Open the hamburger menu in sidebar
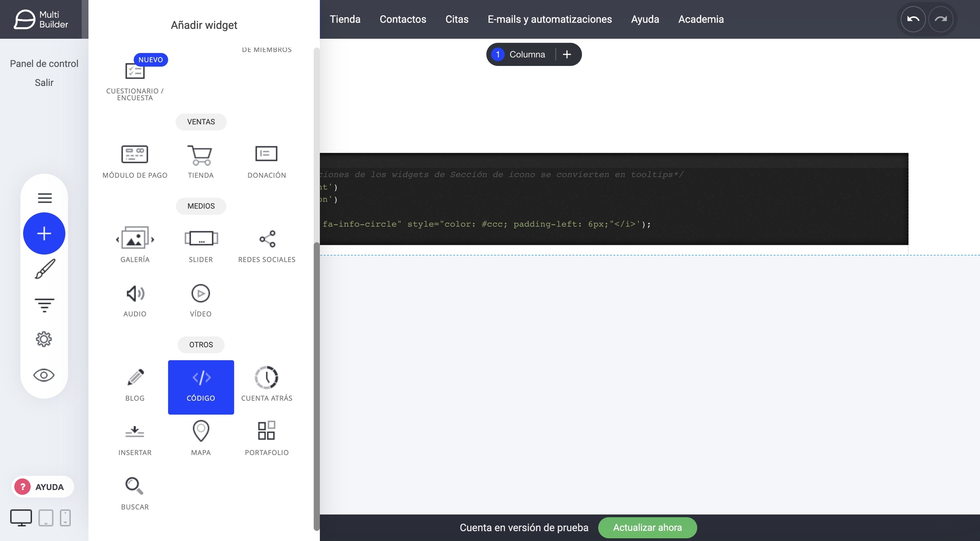Viewport: 980px width, 541px height. click(44, 198)
